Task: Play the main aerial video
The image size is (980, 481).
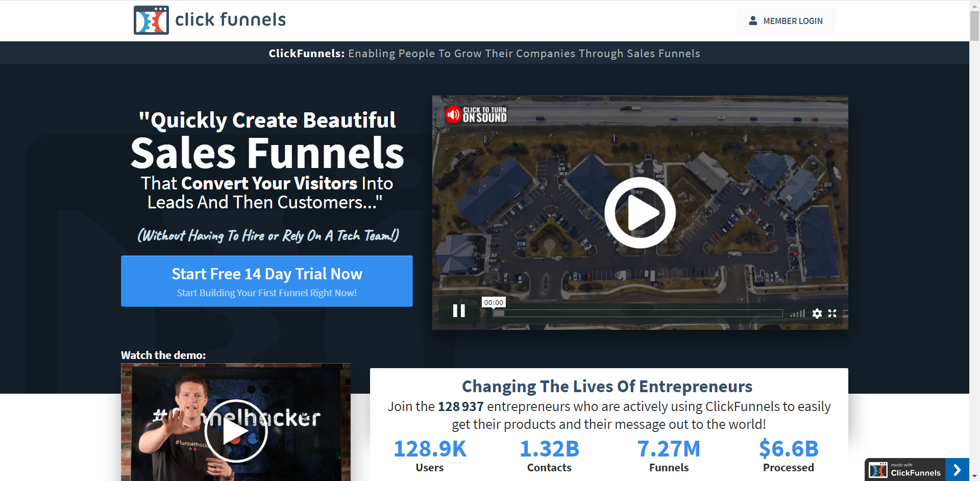Action: tap(640, 212)
